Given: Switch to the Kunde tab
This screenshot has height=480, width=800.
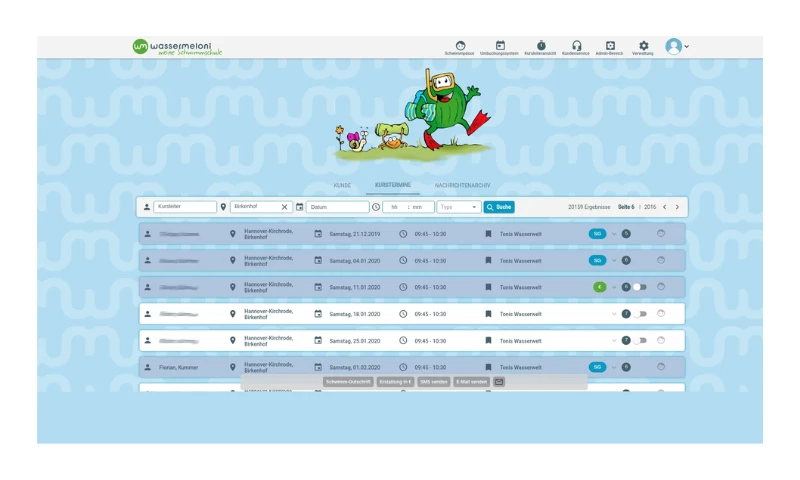Looking at the screenshot, I should [342, 185].
